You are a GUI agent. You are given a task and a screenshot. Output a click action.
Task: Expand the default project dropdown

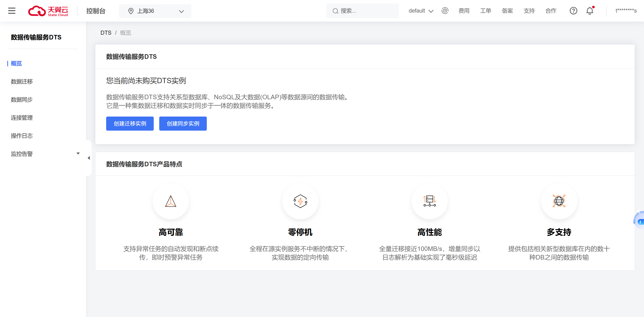pyautogui.click(x=421, y=11)
